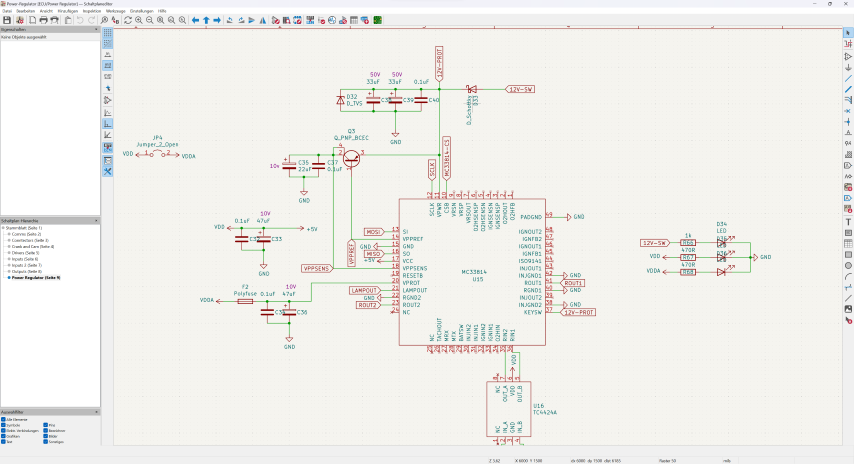Navigate up with blue up arrow
Viewport: 854px width, 464px height.
[206, 20]
